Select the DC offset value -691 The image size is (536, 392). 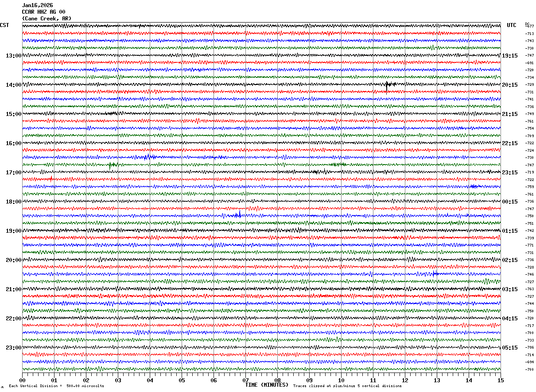(530, 63)
